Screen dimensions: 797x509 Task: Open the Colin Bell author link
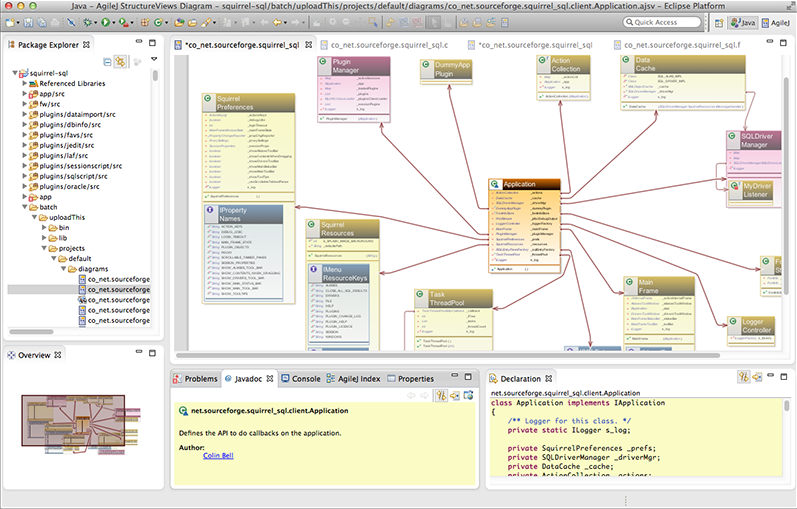[x=218, y=456]
